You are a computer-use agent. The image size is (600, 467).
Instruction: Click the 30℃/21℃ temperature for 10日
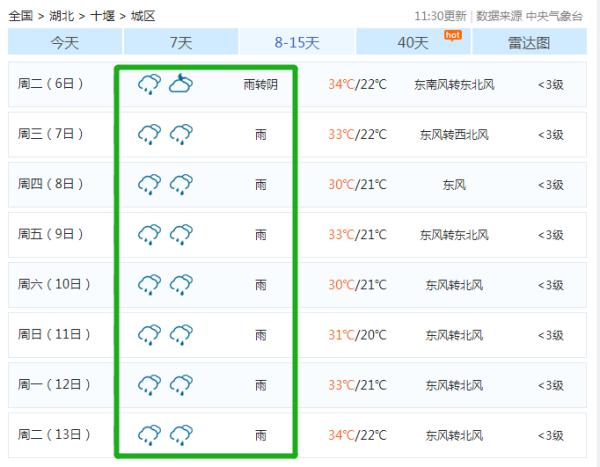click(357, 285)
